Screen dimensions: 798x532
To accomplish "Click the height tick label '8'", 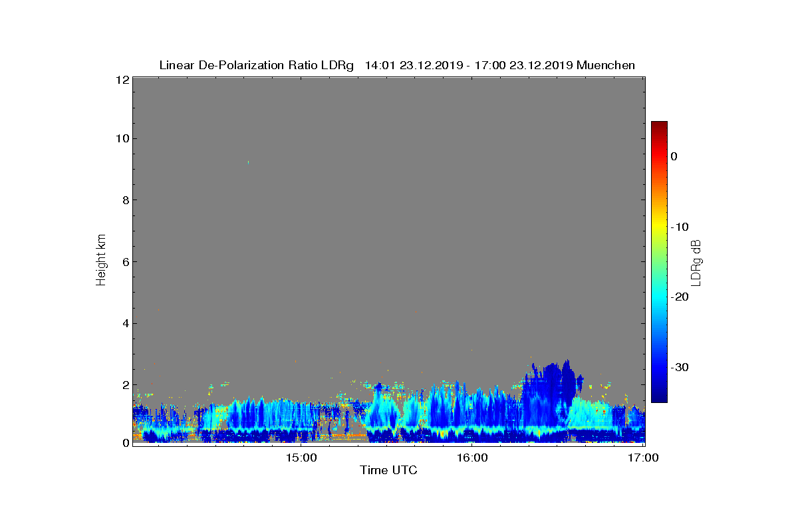I will tap(125, 200).
